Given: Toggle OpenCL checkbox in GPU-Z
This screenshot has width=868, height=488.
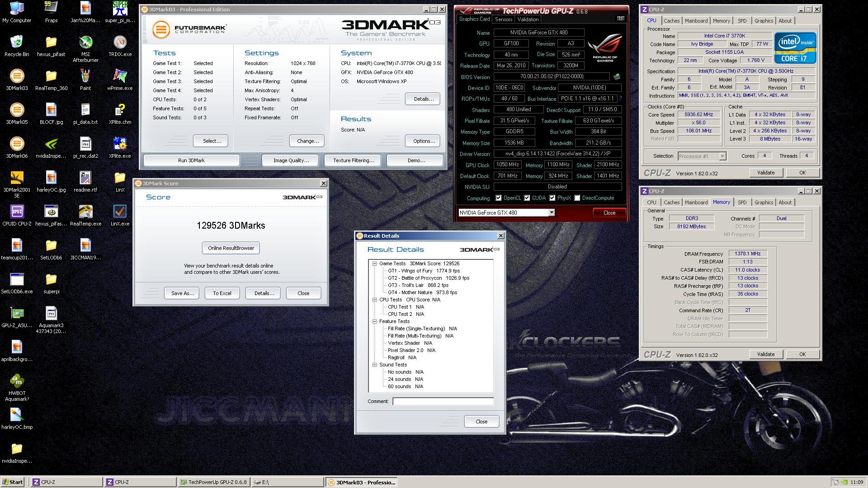Looking at the screenshot, I should click(x=498, y=198).
